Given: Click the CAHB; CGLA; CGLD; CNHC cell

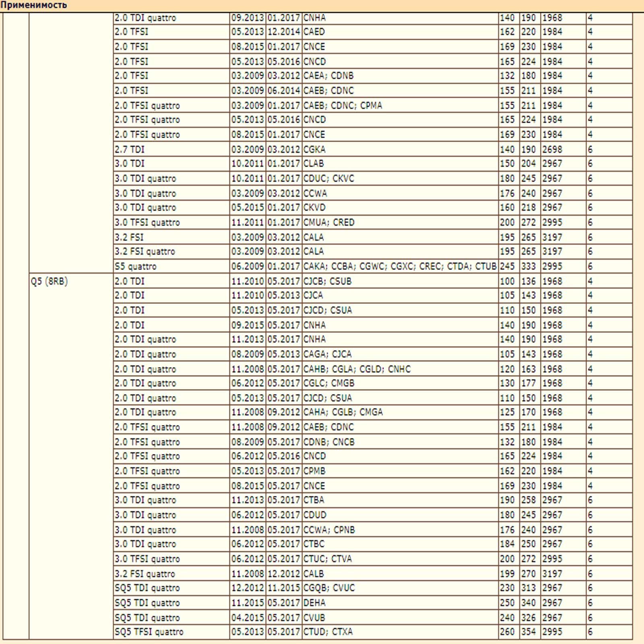Looking at the screenshot, I should [x=357, y=369].
